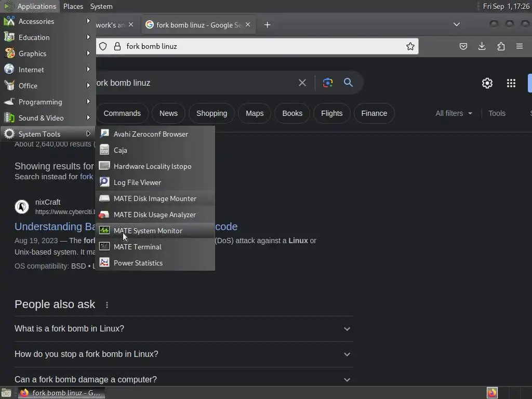Click the Internet globe icon
Viewport: 532px width, 399px height.
(x=9, y=69)
